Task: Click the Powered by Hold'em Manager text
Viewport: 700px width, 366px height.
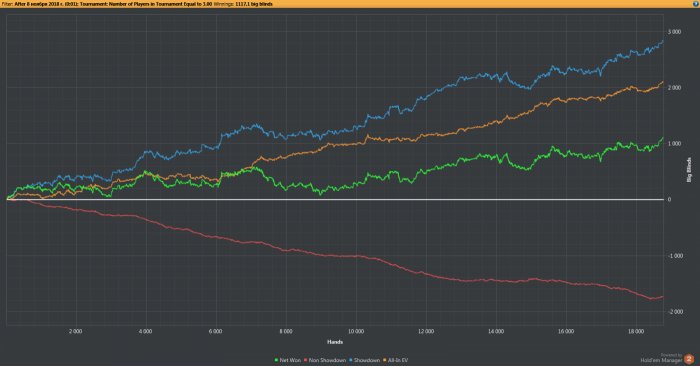Action: point(661,358)
